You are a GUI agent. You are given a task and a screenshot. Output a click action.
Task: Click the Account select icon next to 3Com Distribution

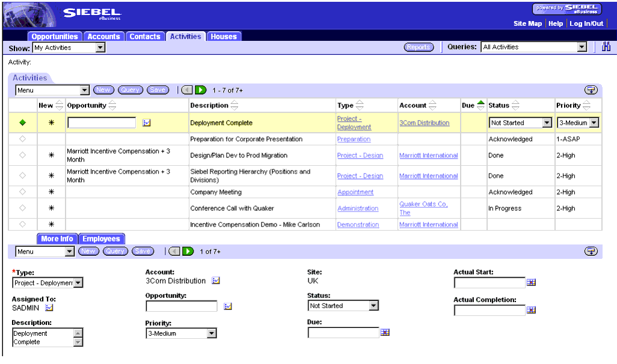point(216,281)
